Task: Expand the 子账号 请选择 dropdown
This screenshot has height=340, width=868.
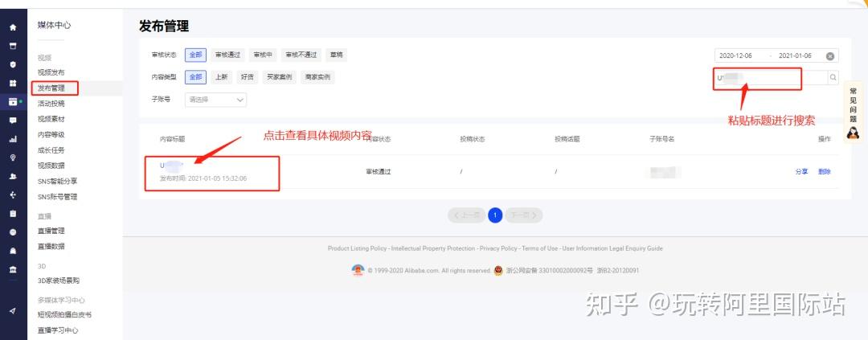Action: 215,100
